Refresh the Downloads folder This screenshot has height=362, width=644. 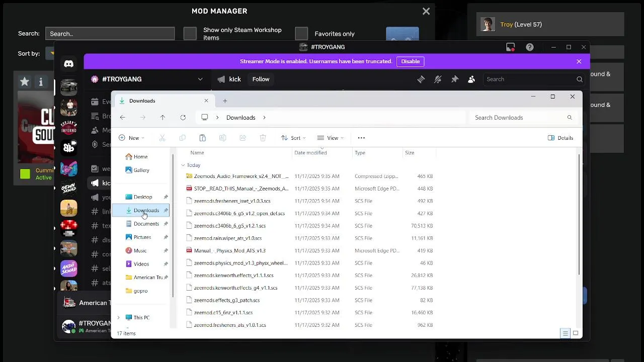[x=183, y=117]
